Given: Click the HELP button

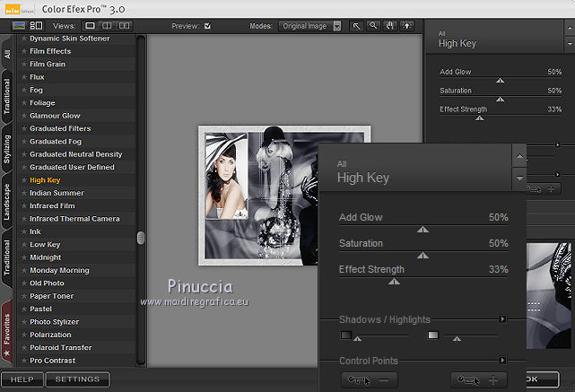Looking at the screenshot, I should click(22, 379).
